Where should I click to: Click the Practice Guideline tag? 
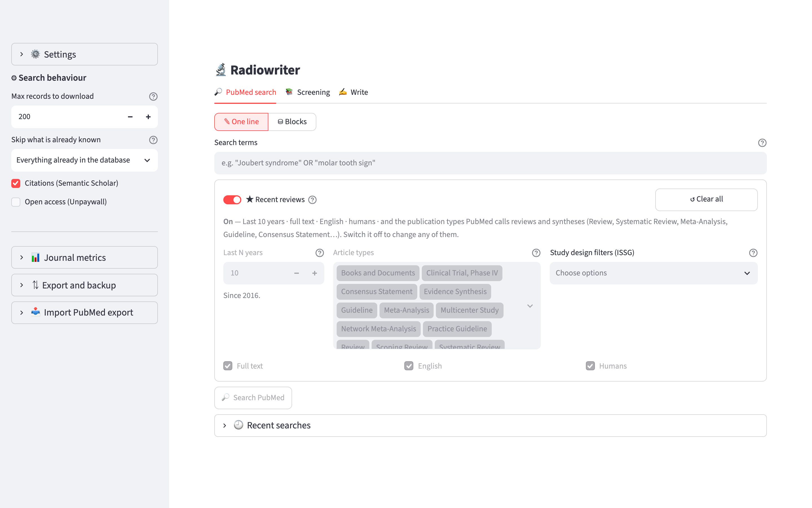click(457, 329)
